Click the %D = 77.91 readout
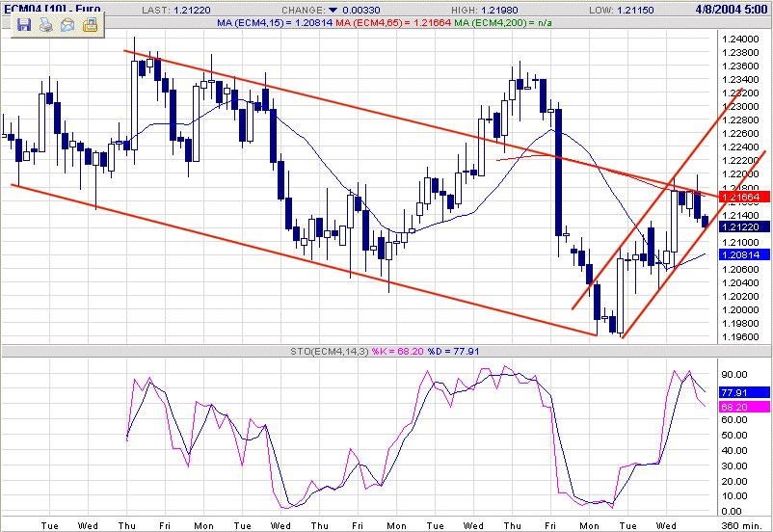Image resolution: width=773 pixels, height=532 pixels. 453,352
